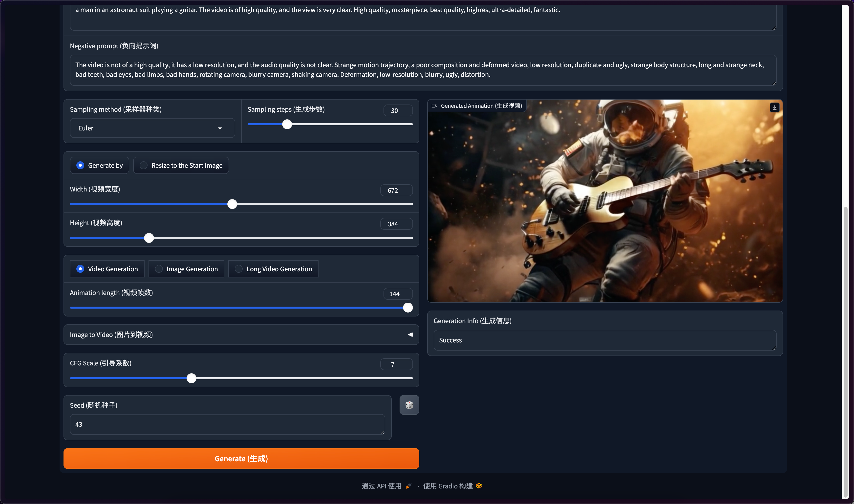Open the Euler sampling method dropdown
854x504 pixels.
(x=152, y=128)
